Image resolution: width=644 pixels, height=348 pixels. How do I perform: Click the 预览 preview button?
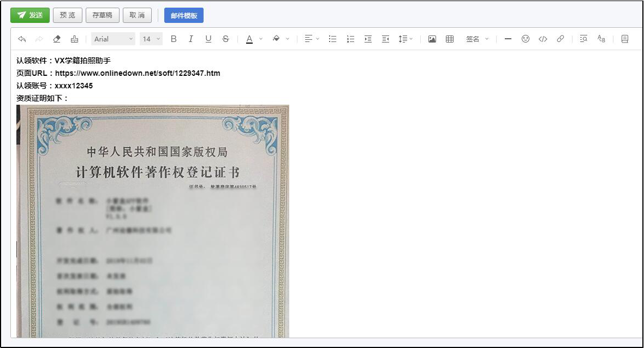point(67,15)
